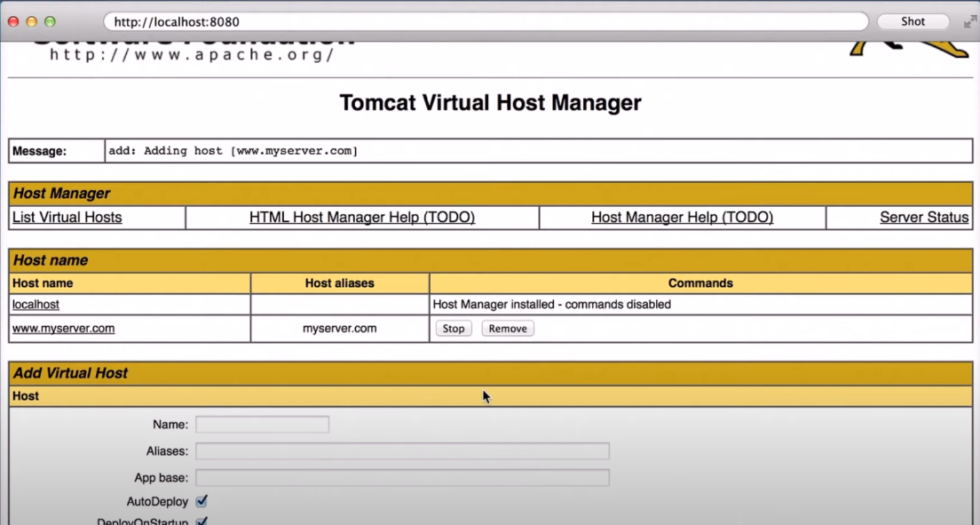Click the Name input field
This screenshot has width=980, height=525.
click(262, 425)
